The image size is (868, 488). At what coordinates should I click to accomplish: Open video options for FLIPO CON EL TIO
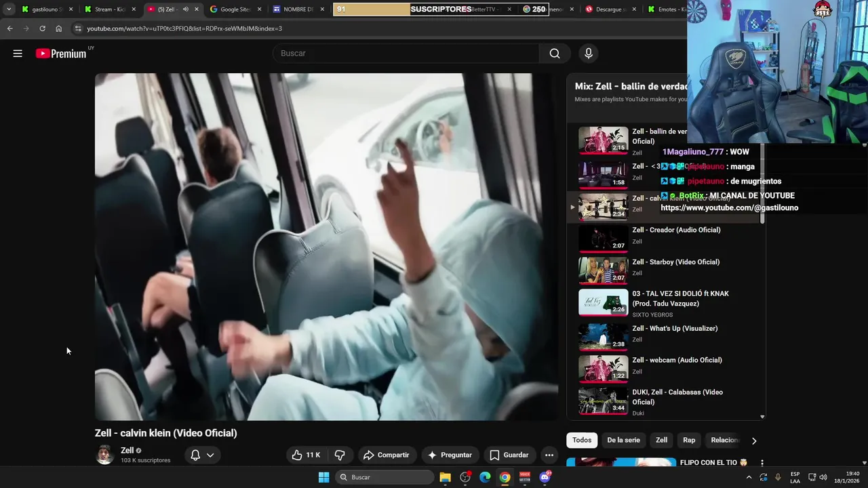pyautogui.click(x=762, y=463)
